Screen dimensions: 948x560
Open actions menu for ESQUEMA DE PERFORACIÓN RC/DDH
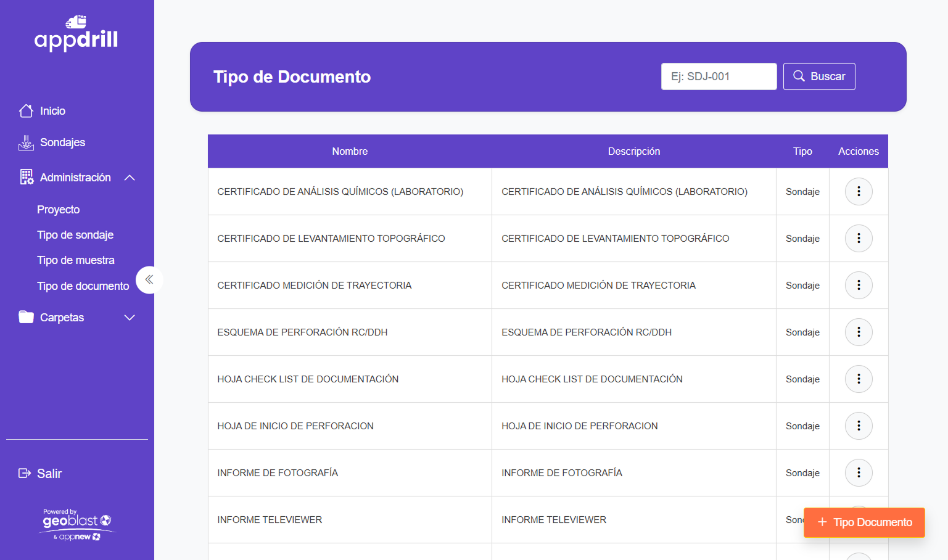pos(859,332)
